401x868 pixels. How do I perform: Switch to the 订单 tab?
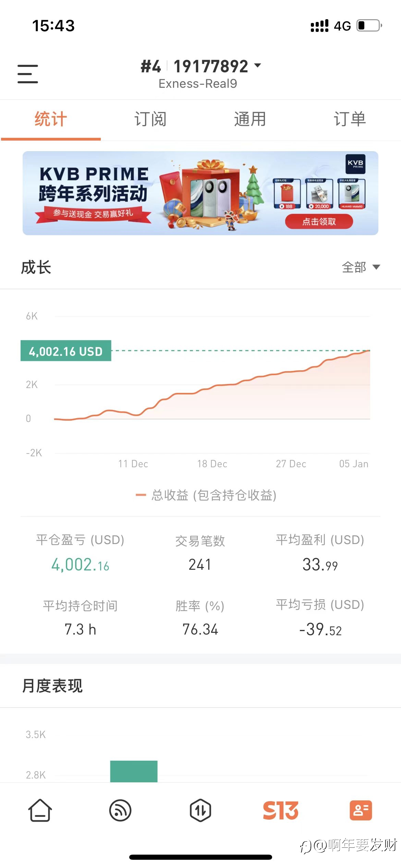pos(350,119)
